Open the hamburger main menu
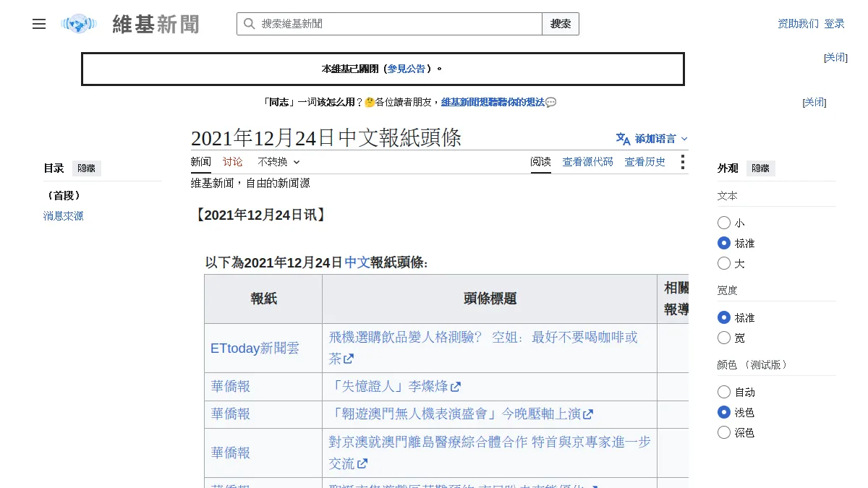Viewport: 868px width, 488px height. pyautogui.click(x=39, y=24)
